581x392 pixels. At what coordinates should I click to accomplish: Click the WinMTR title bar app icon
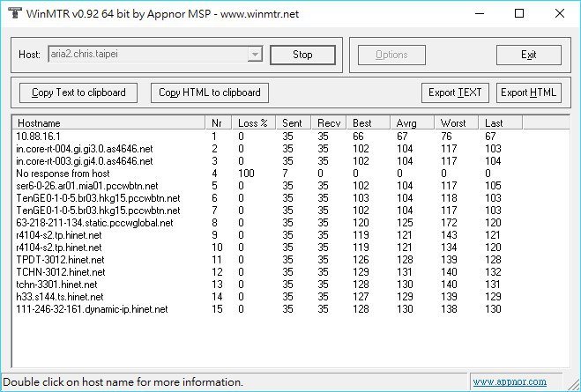click(15, 13)
